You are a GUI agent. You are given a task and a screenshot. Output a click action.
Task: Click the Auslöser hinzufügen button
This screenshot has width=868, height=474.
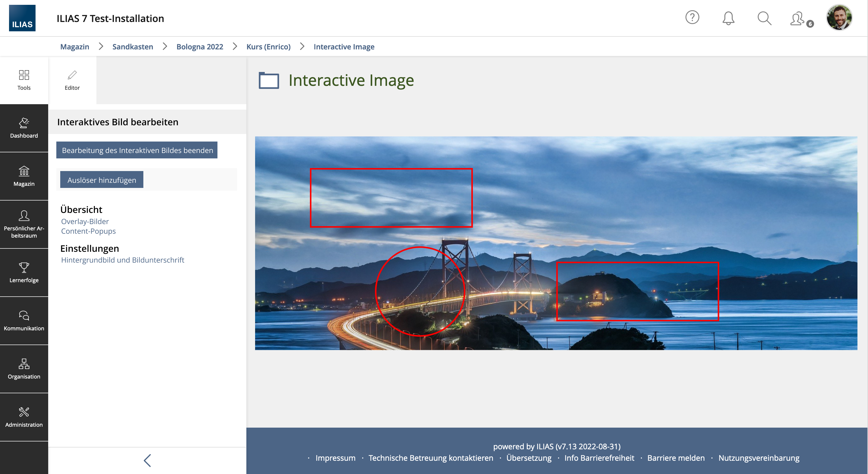(x=102, y=180)
